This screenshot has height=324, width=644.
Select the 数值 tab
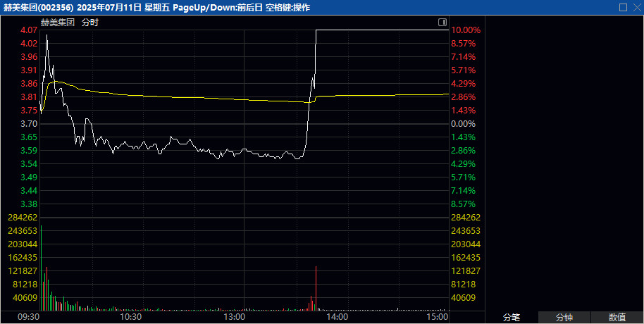click(617, 318)
